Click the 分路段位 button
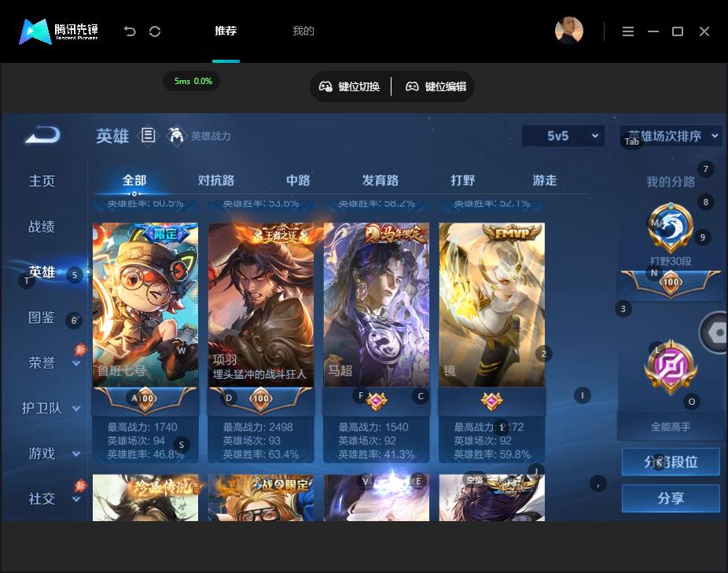 point(671,461)
